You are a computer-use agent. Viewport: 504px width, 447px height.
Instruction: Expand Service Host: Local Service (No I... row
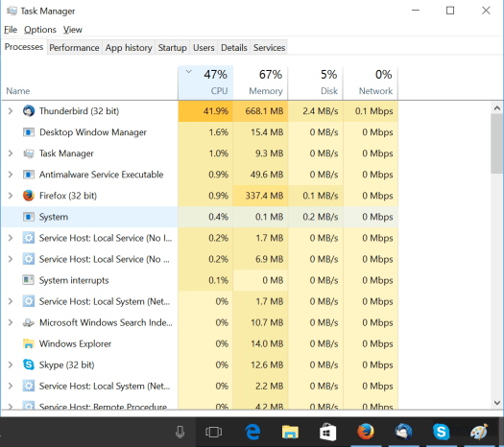11,238
